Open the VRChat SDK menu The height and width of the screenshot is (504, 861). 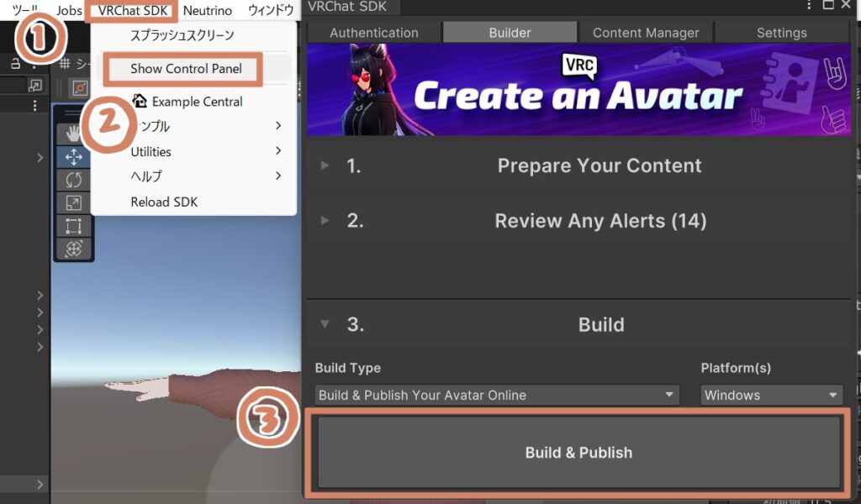[x=133, y=10]
